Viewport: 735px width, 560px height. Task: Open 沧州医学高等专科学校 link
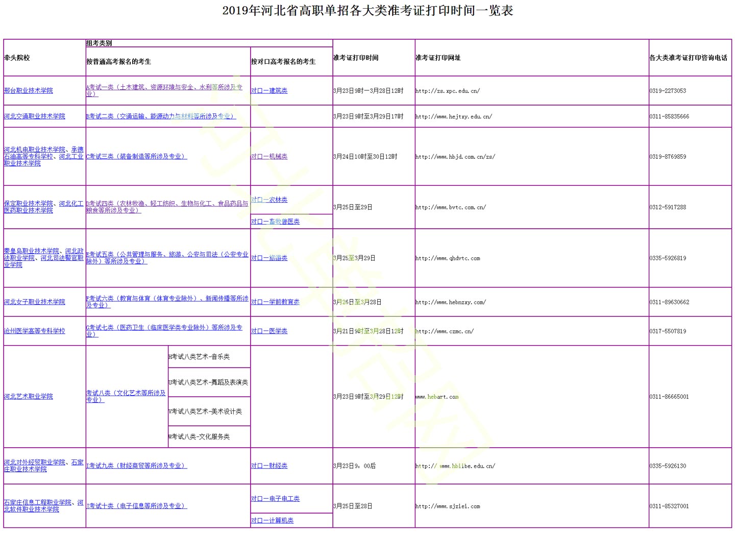click(x=35, y=331)
